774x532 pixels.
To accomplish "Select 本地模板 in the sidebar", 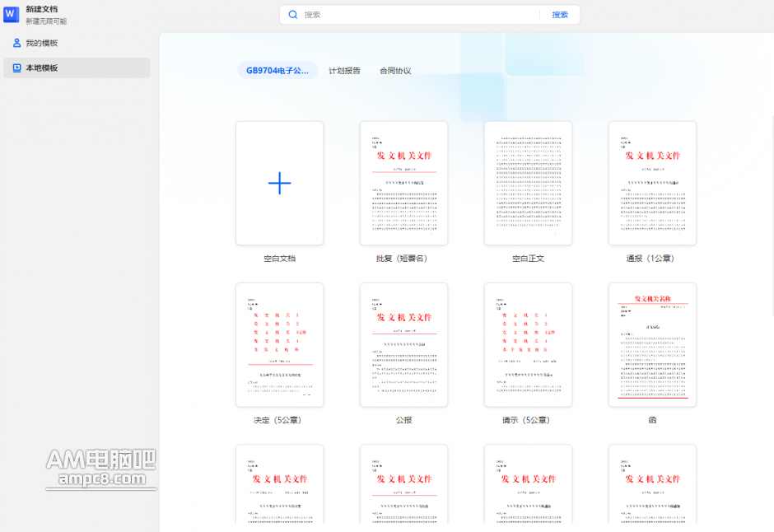I will (x=77, y=68).
